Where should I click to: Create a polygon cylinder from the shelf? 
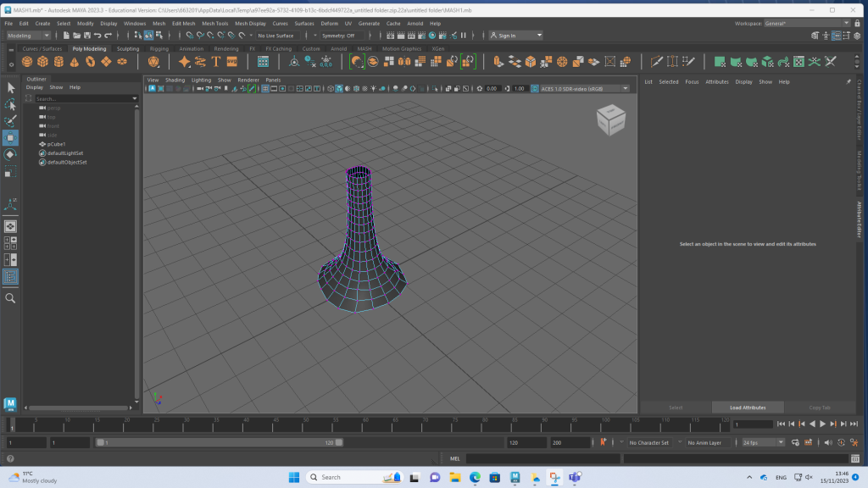(58, 62)
